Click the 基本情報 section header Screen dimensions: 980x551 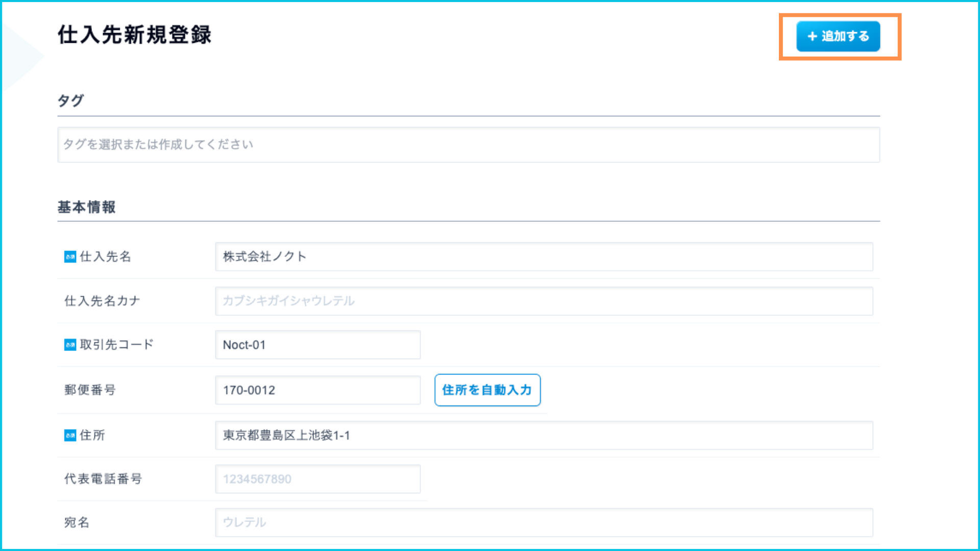[x=86, y=207]
